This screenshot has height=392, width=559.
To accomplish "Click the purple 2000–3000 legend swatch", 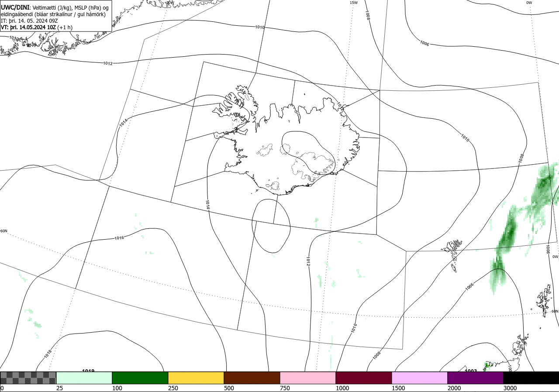I will point(476,378).
